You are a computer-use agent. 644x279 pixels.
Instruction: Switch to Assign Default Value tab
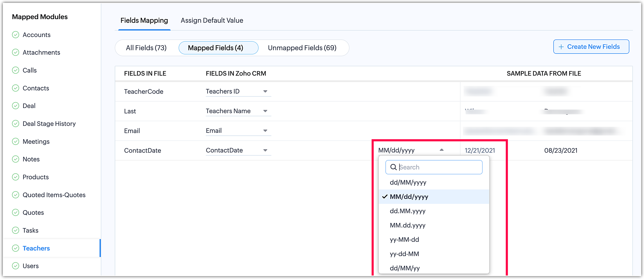[x=212, y=20]
